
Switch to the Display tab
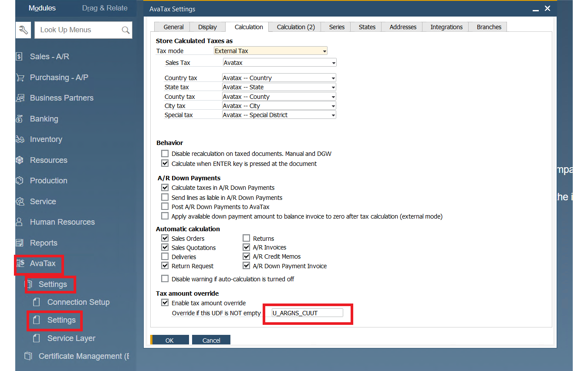[x=207, y=27]
